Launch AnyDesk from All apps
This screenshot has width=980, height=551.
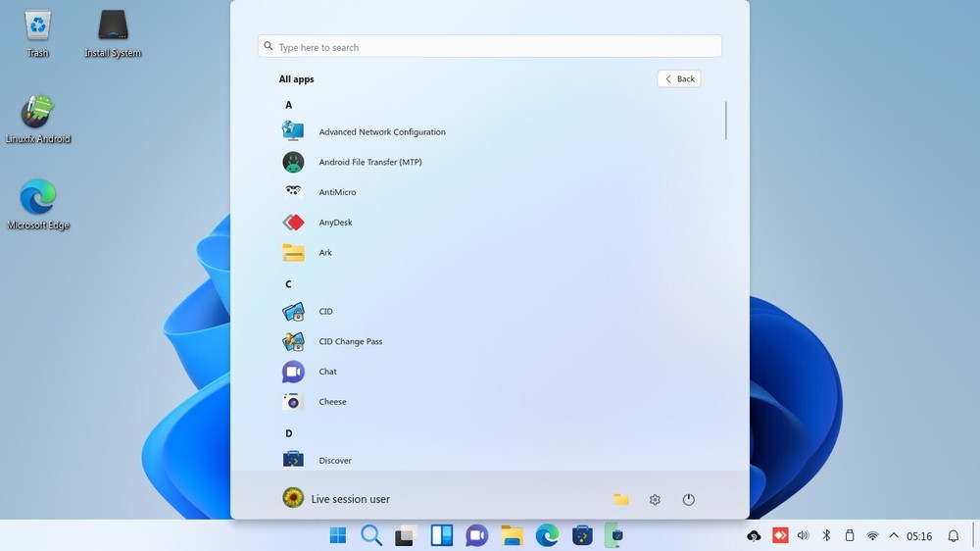coord(335,223)
